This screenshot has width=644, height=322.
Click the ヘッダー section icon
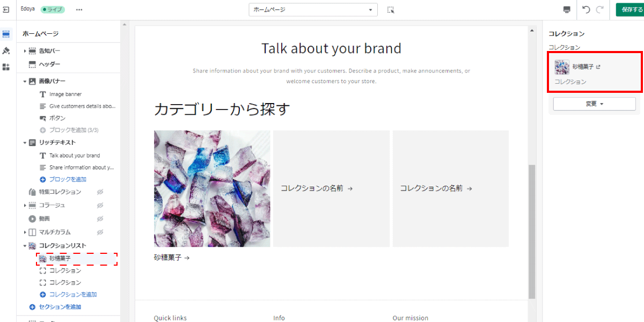pyautogui.click(x=32, y=64)
